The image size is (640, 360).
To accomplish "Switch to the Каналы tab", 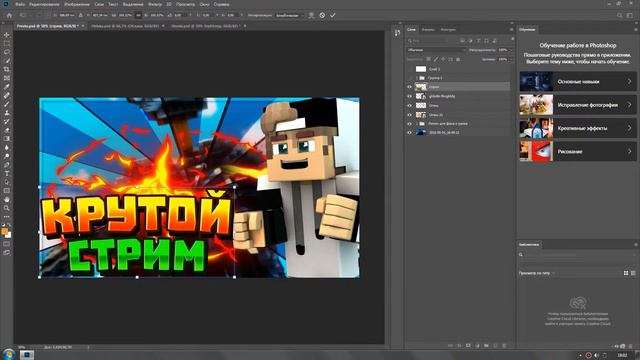I will [428, 29].
